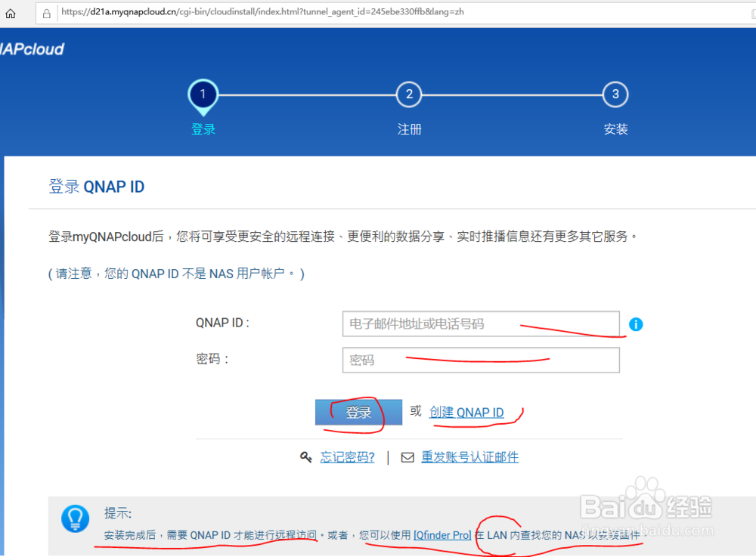Open the [Qfinder Pro] link
Screen dimensions: 756x557
442,535
